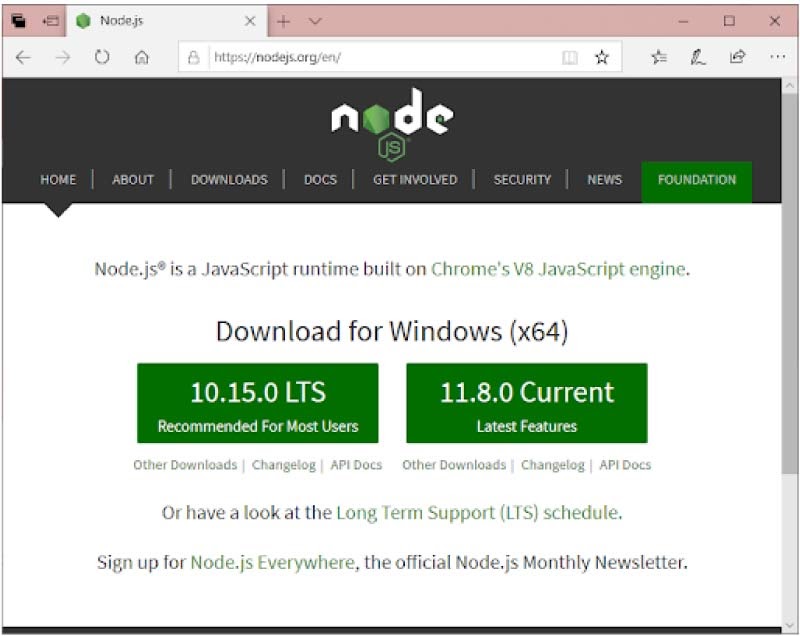Click scrollbar down arrow

click(x=790, y=625)
